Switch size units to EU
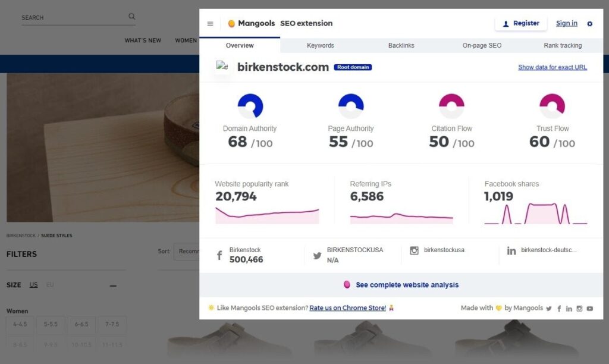The height and width of the screenshot is (364, 609). pyautogui.click(x=50, y=285)
